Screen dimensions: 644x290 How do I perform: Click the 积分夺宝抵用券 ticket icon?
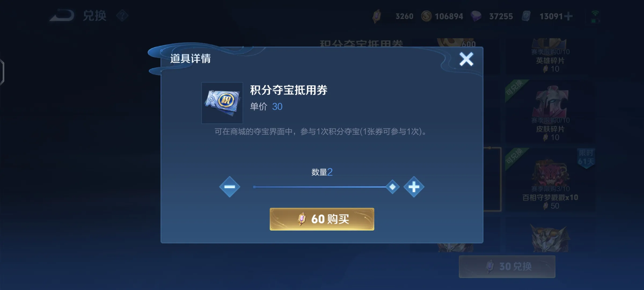(222, 103)
